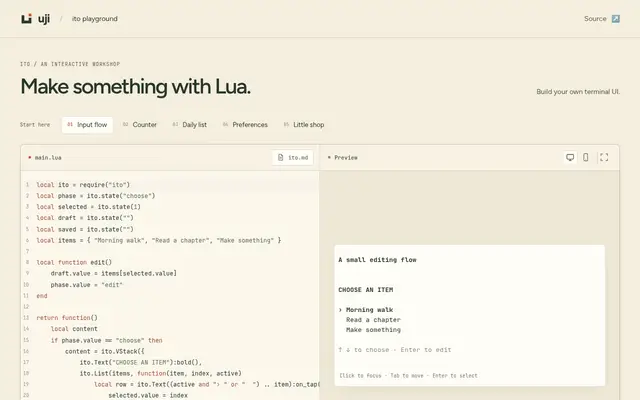Viewport: 640px width, 400px height.
Task: Open the Source link
Action: [x=595, y=19]
